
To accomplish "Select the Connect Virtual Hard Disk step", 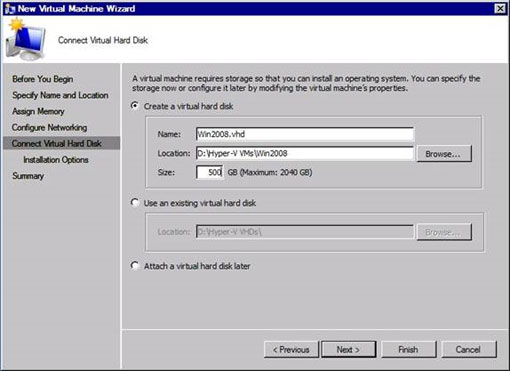I will 61,143.
